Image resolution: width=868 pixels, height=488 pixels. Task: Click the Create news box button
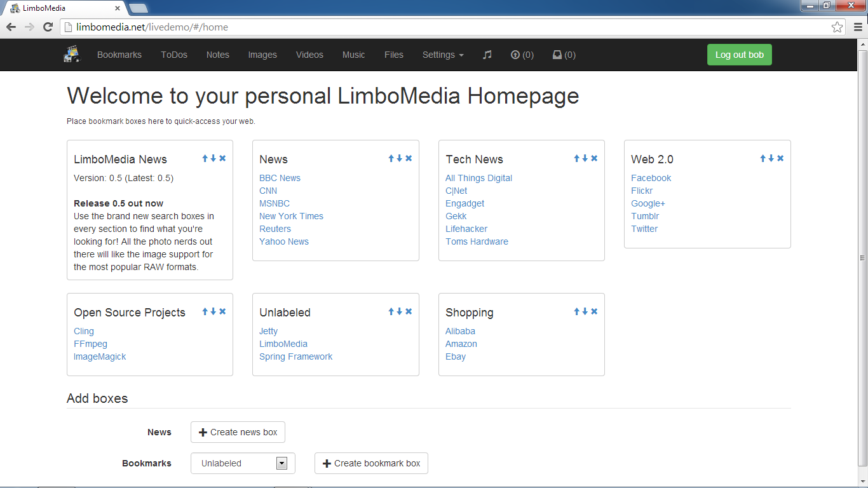click(238, 432)
